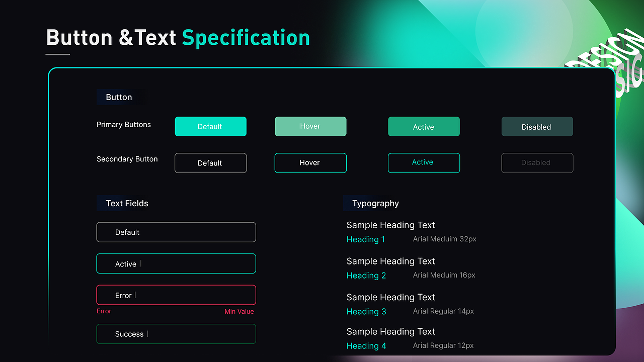Click the secondary outlined Hover button
Image resolution: width=644 pixels, height=362 pixels.
(x=310, y=163)
